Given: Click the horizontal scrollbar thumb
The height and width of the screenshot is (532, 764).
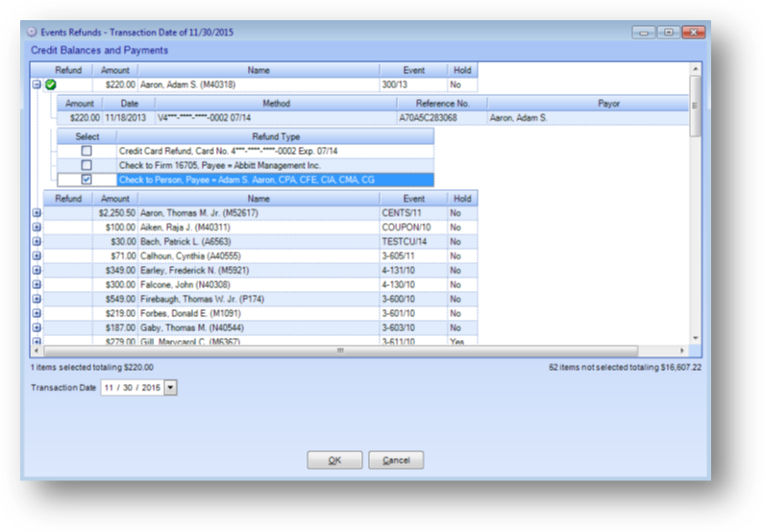Looking at the screenshot, I should click(340, 351).
